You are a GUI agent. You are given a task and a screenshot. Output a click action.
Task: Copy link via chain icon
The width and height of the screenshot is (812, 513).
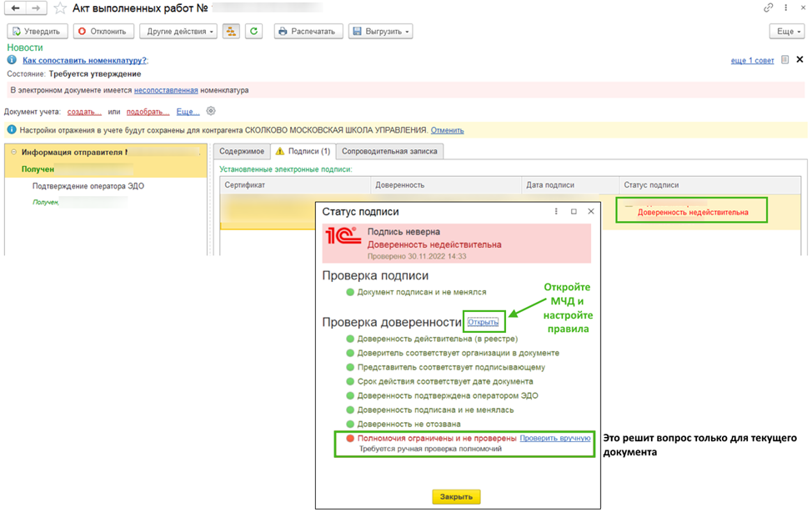[x=768, y=8]
